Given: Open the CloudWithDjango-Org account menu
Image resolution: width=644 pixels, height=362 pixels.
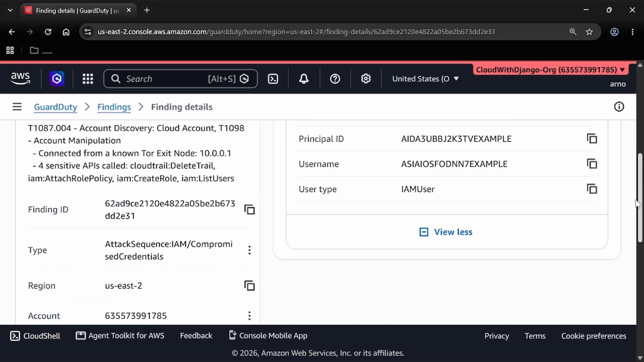Looking at the screenshot, I should coord(550,70).
